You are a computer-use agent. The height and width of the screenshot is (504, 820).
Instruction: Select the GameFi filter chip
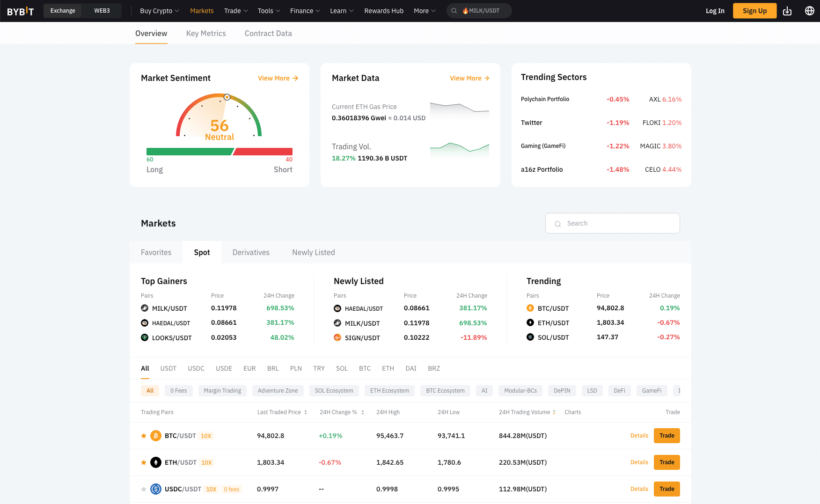(652, 391)
